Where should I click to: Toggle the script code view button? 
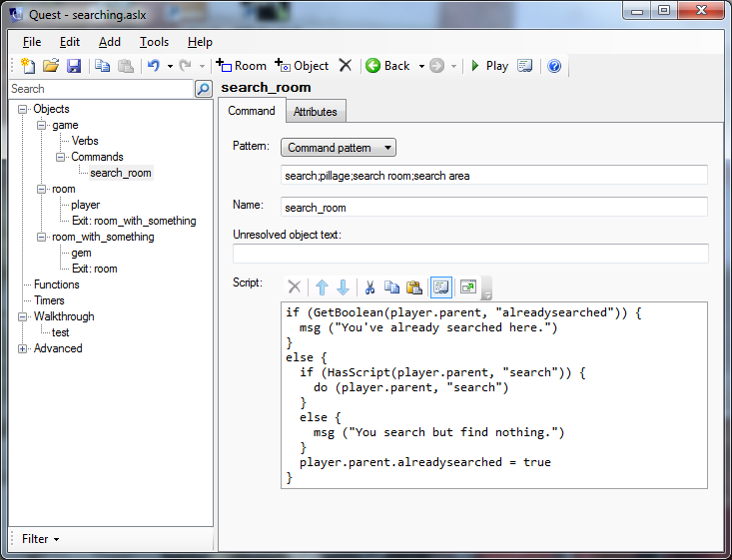440,286
